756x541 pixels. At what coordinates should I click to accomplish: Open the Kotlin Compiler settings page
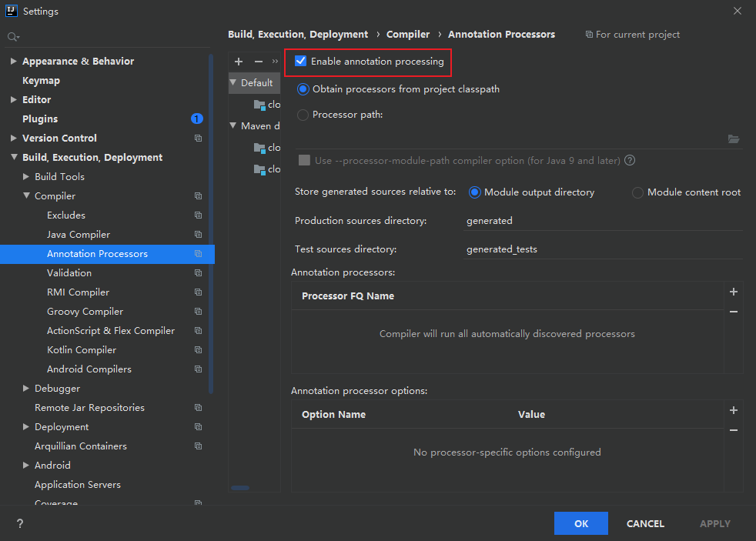(82, 350)
